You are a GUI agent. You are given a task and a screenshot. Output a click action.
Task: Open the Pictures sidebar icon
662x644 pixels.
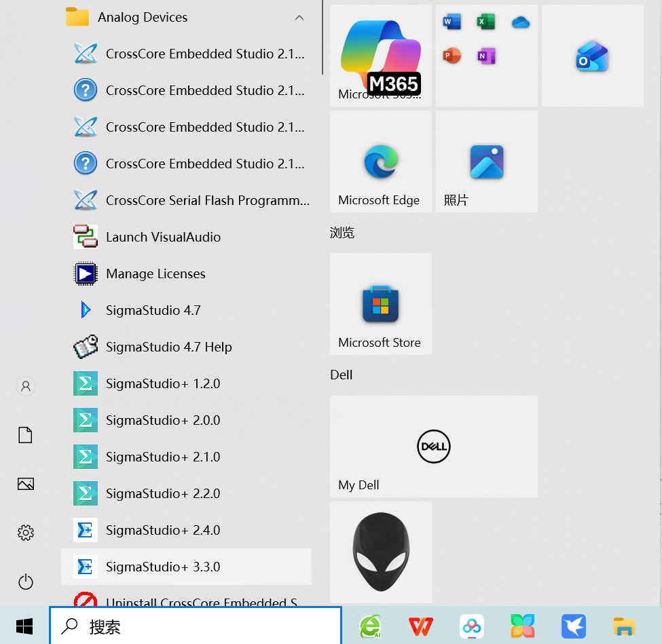tap(26, 484)
